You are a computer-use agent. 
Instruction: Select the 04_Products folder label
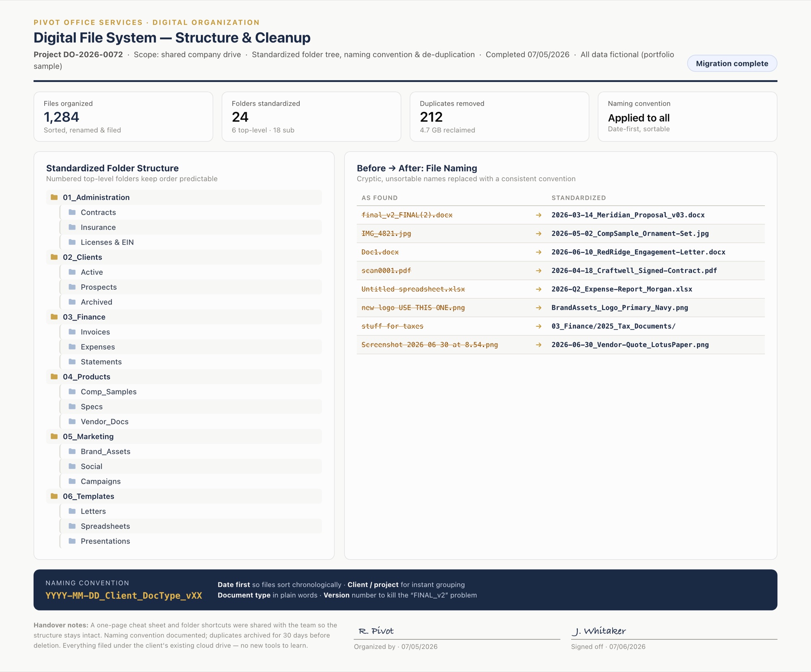(86, 377)
